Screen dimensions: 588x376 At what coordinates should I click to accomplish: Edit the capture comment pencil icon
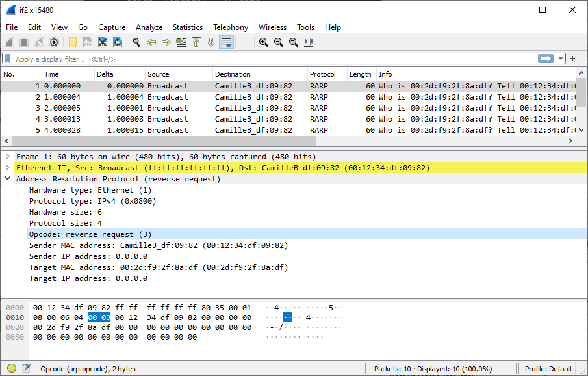pos(26,368)
